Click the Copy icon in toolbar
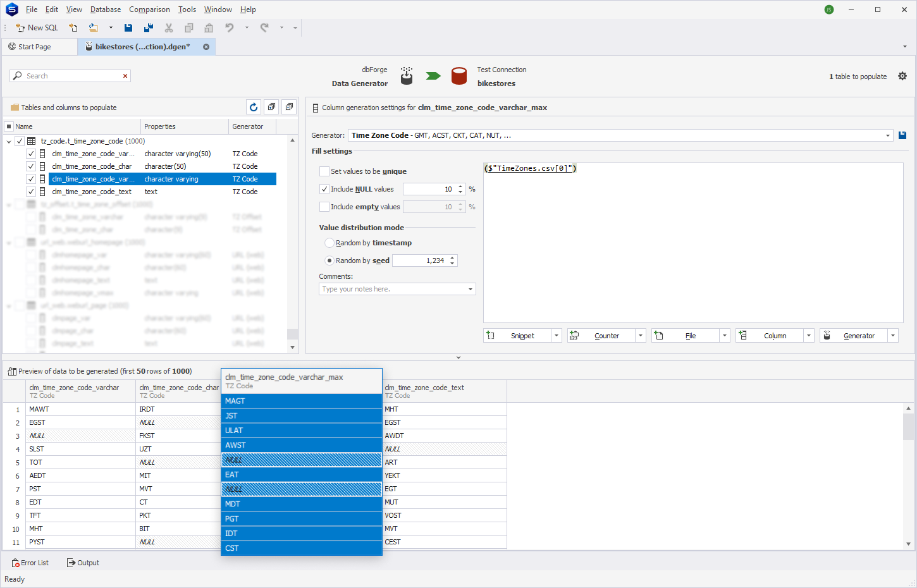 (189, 28)
